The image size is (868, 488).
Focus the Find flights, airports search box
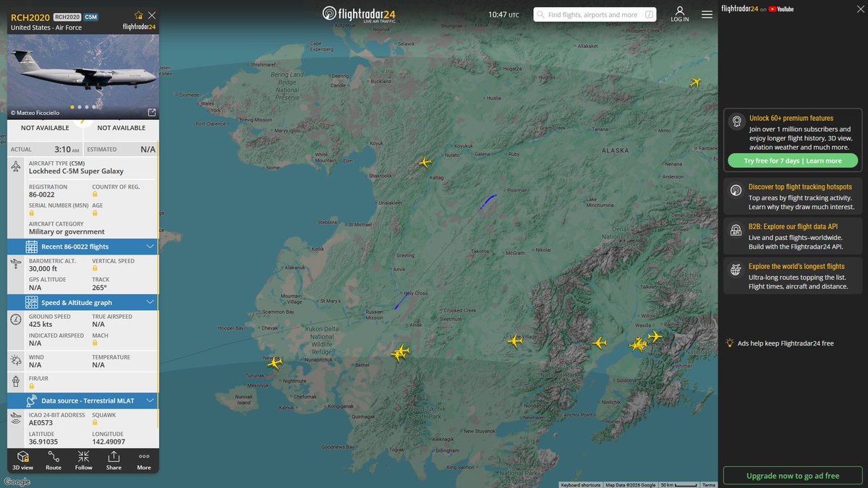tap(593, 14)
